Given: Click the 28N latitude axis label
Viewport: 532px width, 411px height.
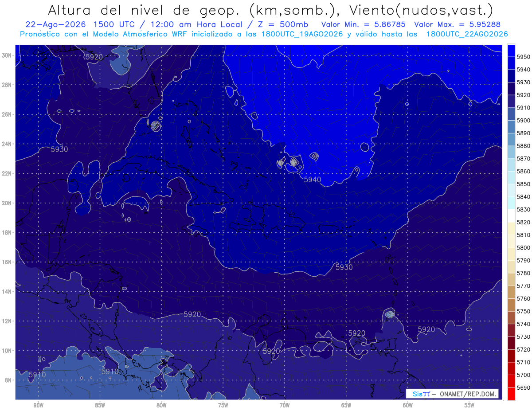Looking at the screenshot, I should click(7, 85).
